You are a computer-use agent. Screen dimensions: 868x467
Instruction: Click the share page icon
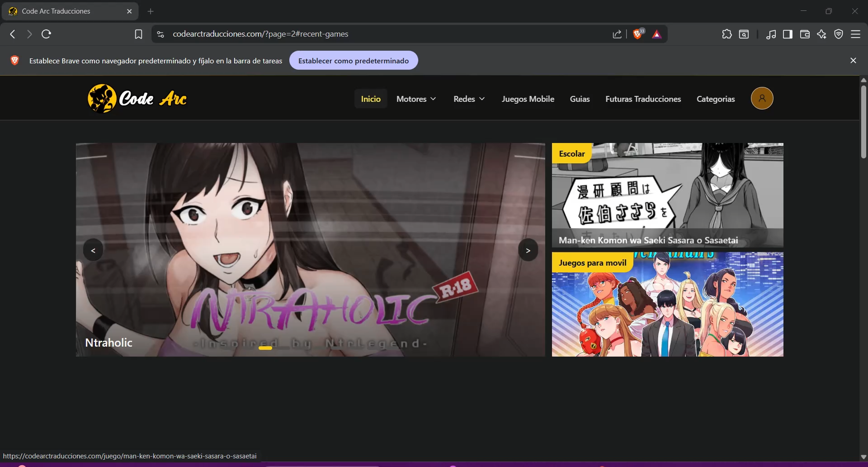point(617,34)
